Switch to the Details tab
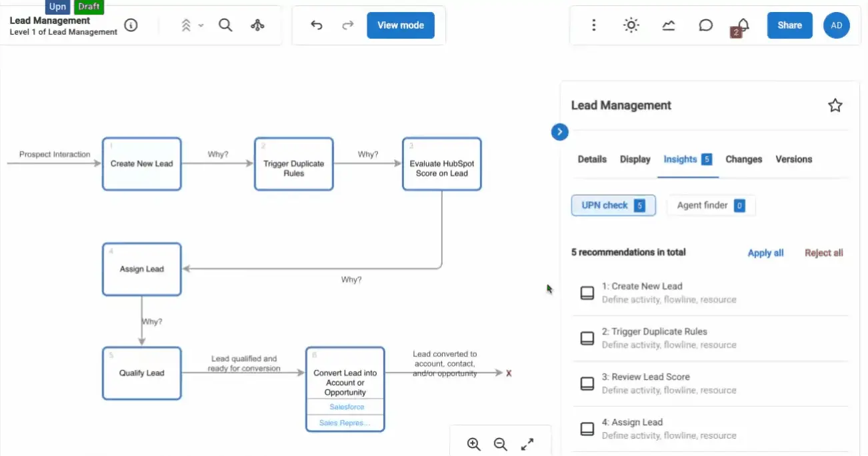Viewport: 868px width, 456px height. pyautogui.click(x=592, y=159)
